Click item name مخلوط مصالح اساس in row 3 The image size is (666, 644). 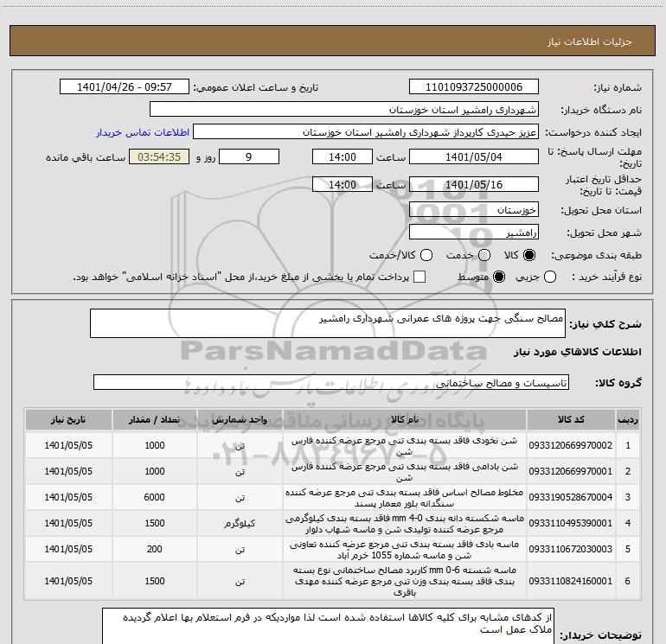405,498
